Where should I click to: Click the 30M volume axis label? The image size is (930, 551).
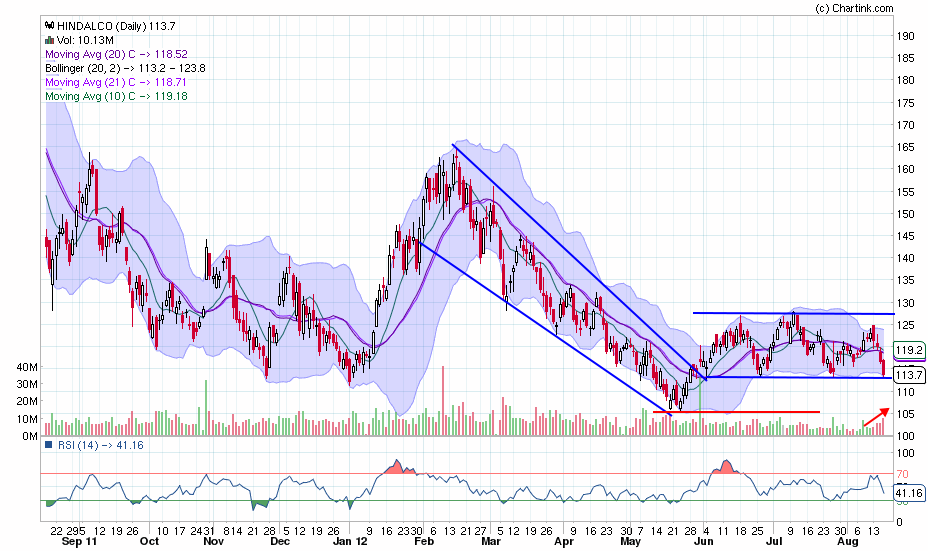click(27, 384)
